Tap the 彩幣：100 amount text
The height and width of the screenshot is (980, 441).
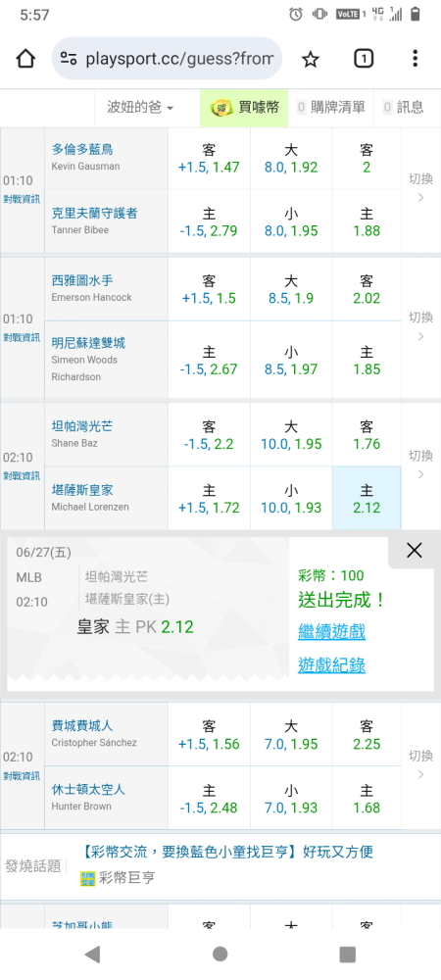click(x=331, y=576)
